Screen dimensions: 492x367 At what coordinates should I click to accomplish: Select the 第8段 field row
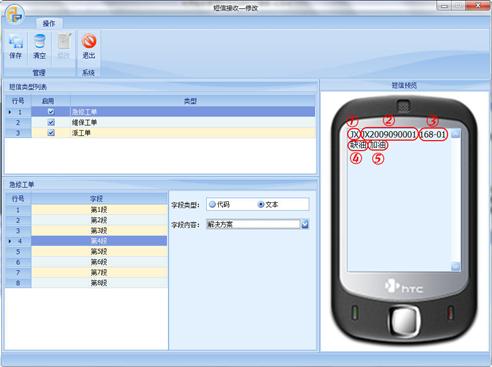[x=99, y=283]
